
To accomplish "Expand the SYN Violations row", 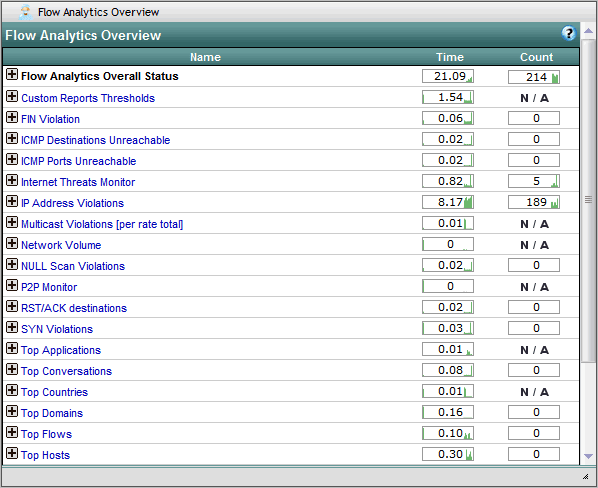I will click(12, 327).
